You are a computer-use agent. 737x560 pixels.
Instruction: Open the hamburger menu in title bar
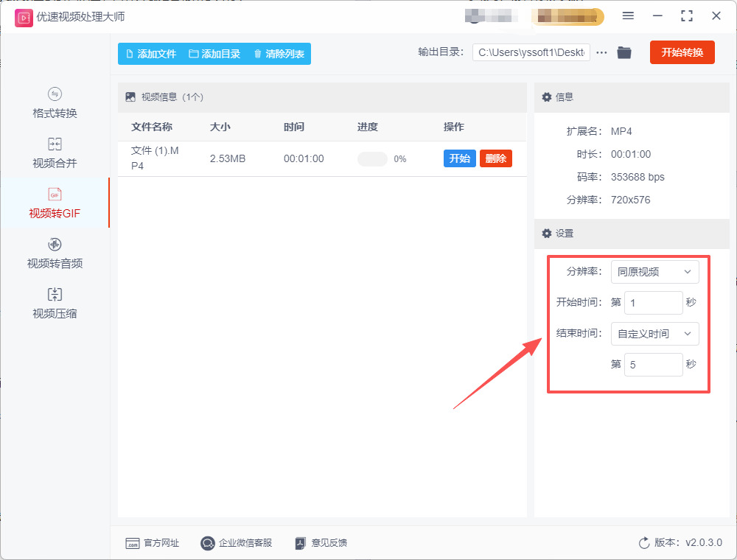point(628,16)
